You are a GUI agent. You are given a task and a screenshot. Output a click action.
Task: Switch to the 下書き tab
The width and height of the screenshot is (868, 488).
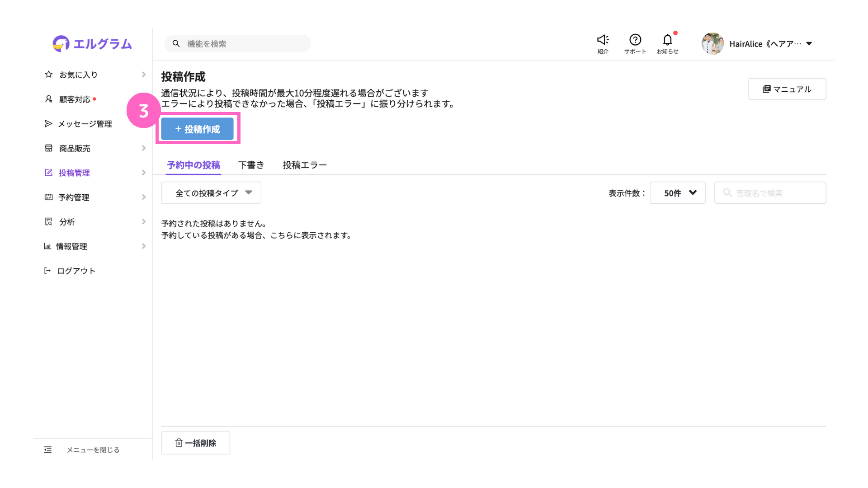(x=251, y=165)
